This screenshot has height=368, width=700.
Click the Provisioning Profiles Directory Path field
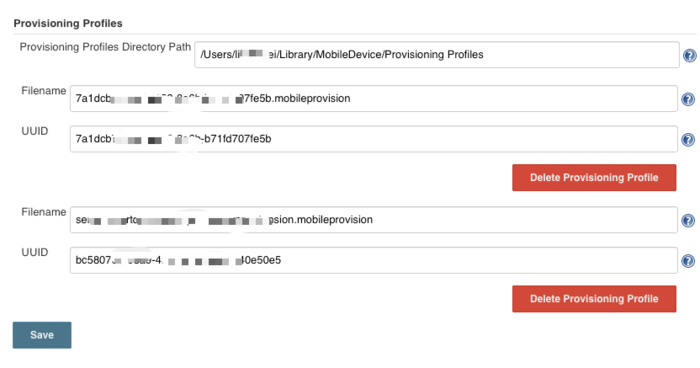[x=437, y=55]
